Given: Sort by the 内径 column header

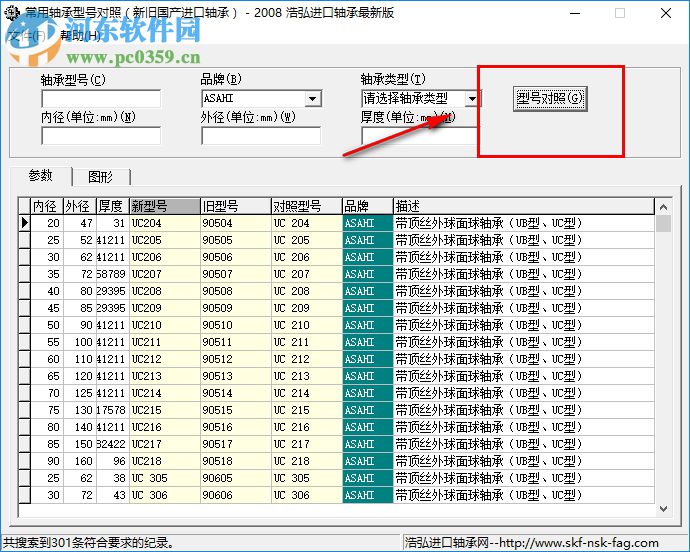Looking at the screenshot, I should pyautogui.click(x=47, y=206).
